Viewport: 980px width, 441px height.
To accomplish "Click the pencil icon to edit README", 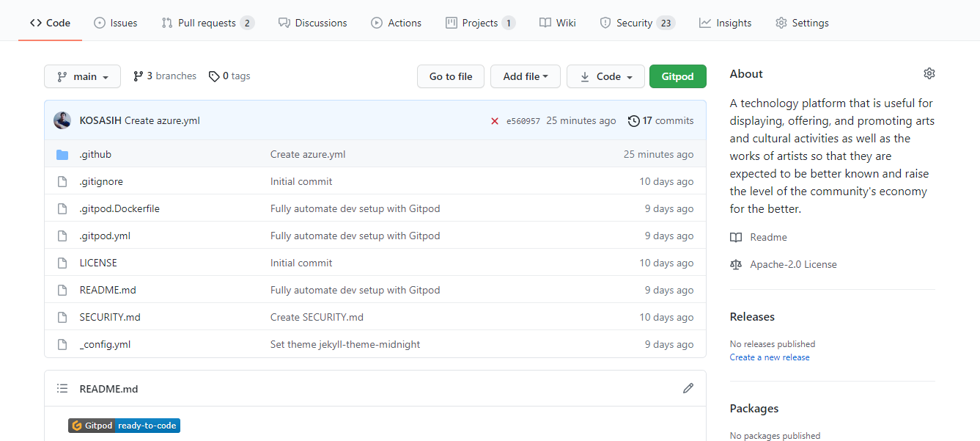I will click(688, 388).
